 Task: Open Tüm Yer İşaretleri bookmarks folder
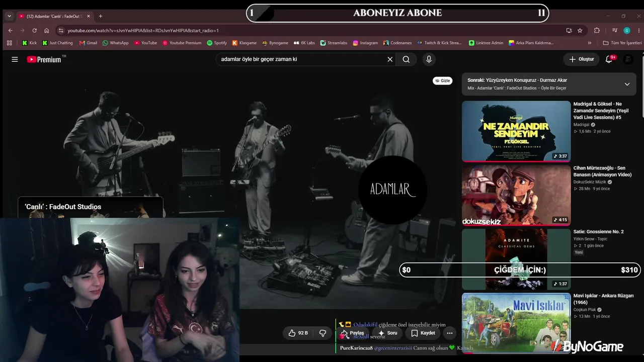[622, 43]
